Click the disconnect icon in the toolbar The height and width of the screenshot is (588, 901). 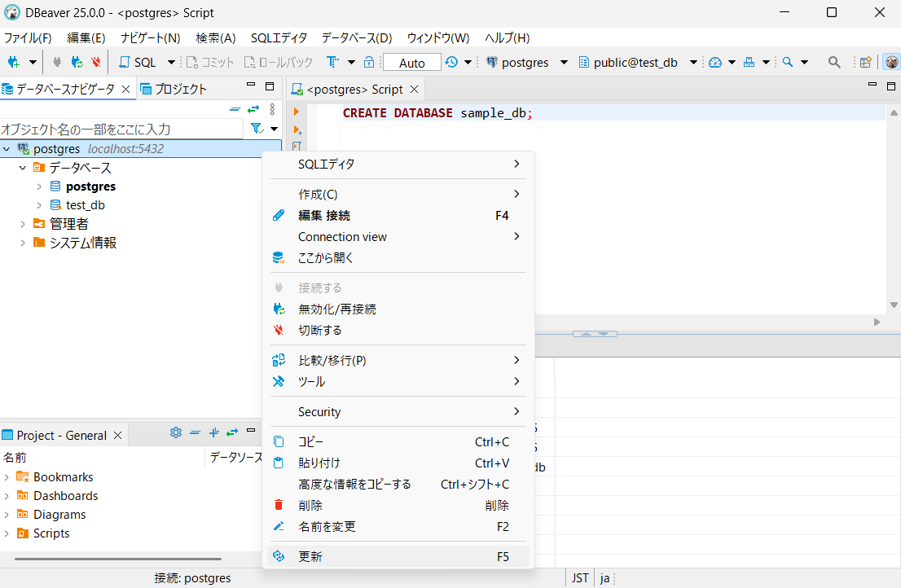pos(95,62)
